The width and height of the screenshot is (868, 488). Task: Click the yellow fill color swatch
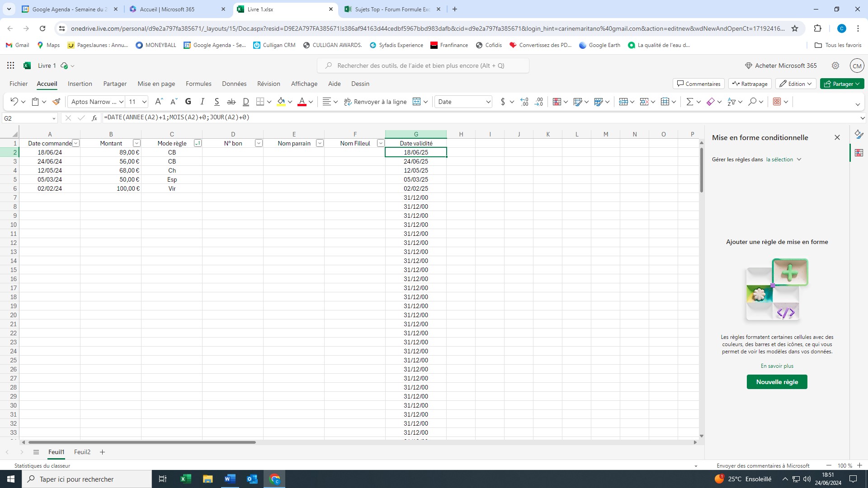click(281, 102)
